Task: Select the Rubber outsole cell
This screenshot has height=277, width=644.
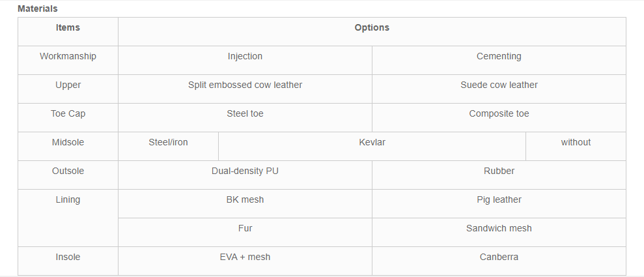Action: tap(499, 175)
